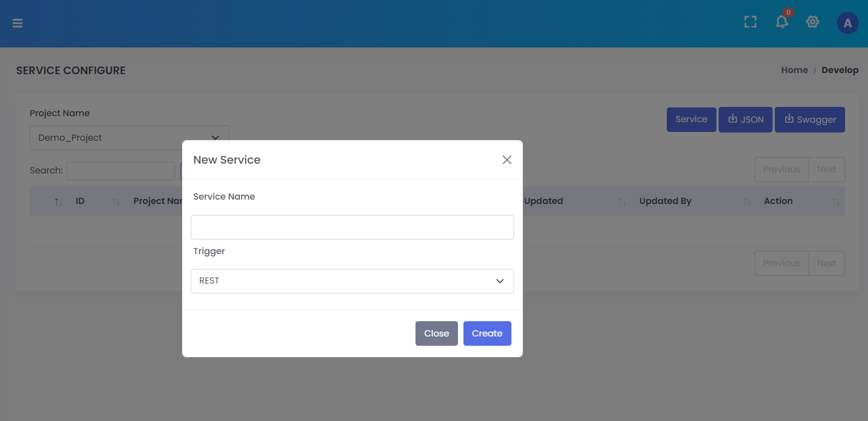Download JSON export button

tap(745, 119)
